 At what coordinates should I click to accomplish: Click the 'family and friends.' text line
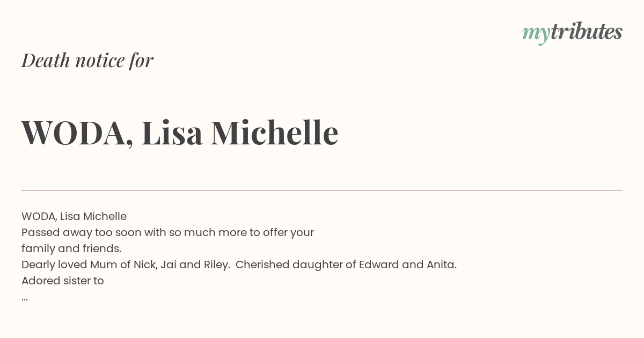pyautogui.click(x=71, y=249)
